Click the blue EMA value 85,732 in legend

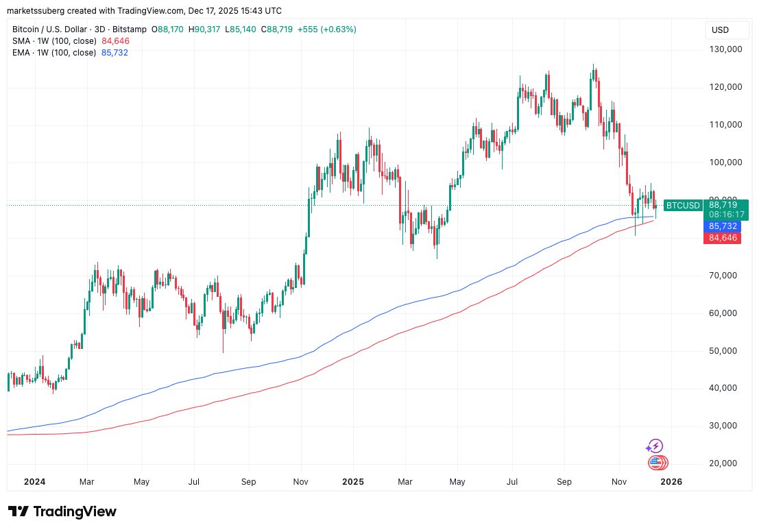coord(115,53)
